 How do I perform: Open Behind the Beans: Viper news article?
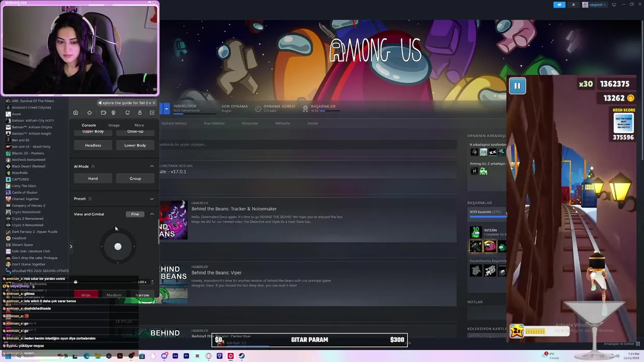(x=216, y=273)
